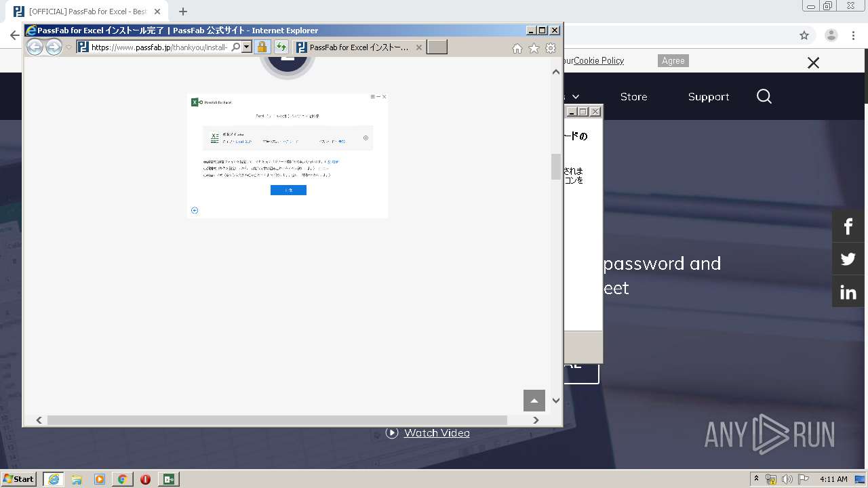
Task: Go back in Chrome browser
Action: tap(14, 35)
